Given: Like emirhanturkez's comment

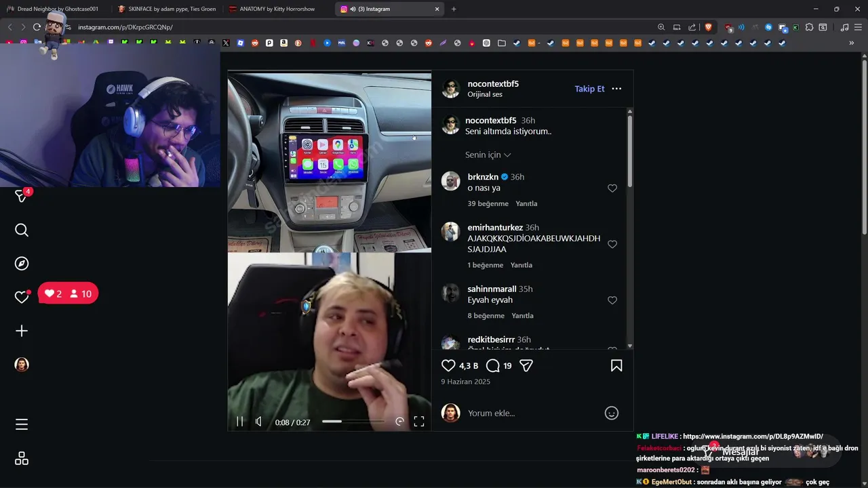Looking at the screenshot, I should click(612, 244).
